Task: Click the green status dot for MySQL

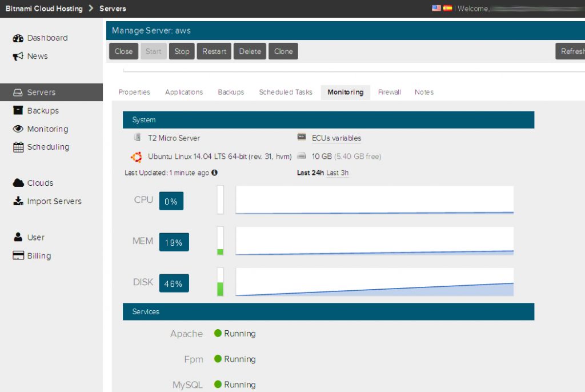Action: tap(218, 384)
